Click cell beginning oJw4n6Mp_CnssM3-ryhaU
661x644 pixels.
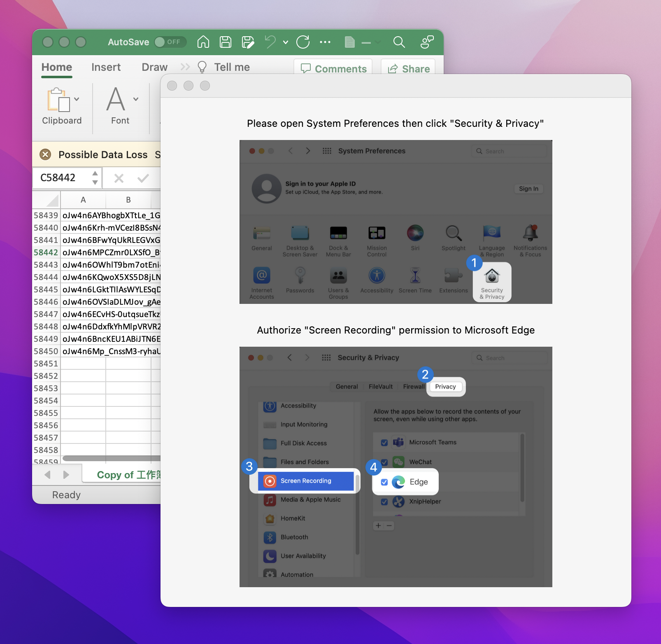(111, 351)
